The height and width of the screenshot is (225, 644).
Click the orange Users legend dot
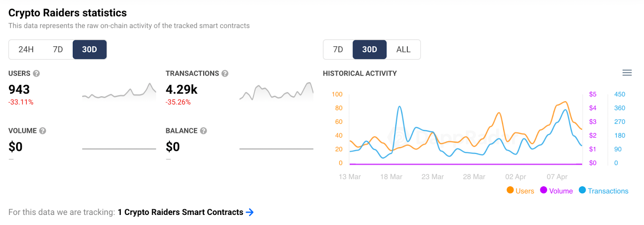pos(510,190)
